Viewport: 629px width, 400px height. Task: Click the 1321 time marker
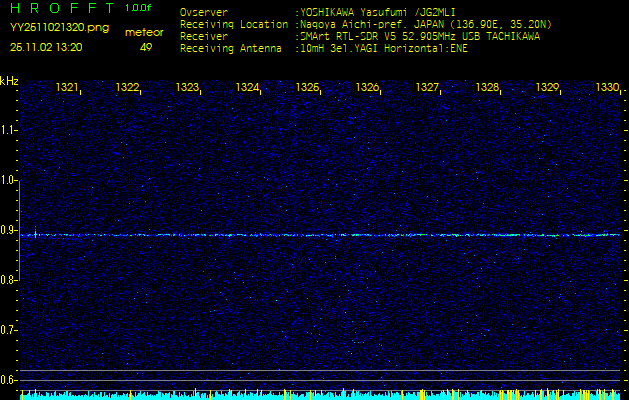point(68,88)
